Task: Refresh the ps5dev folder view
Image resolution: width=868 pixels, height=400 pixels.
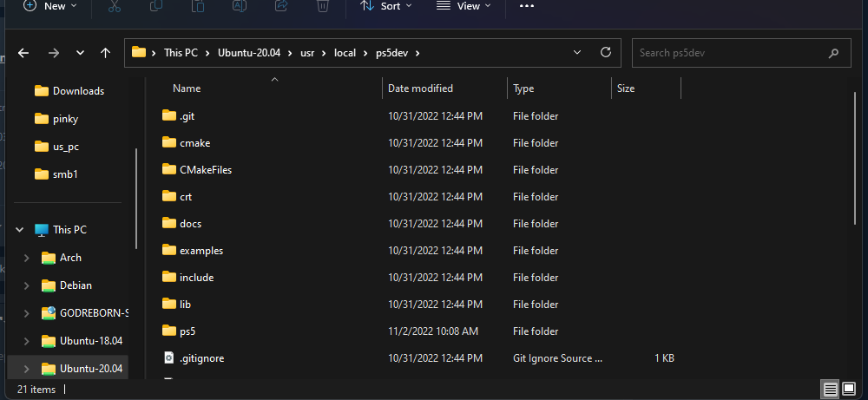Action: click(606, 53)
